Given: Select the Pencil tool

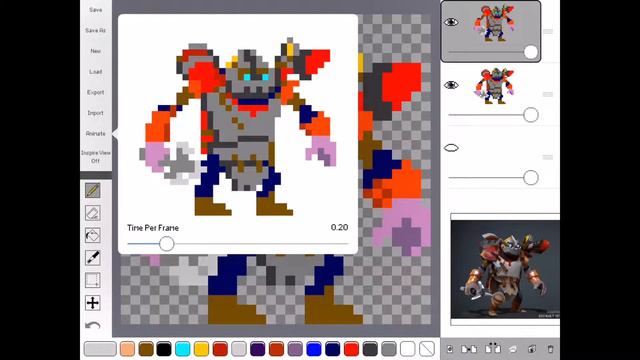Looking at the screenshot, I should coord(93,190).
